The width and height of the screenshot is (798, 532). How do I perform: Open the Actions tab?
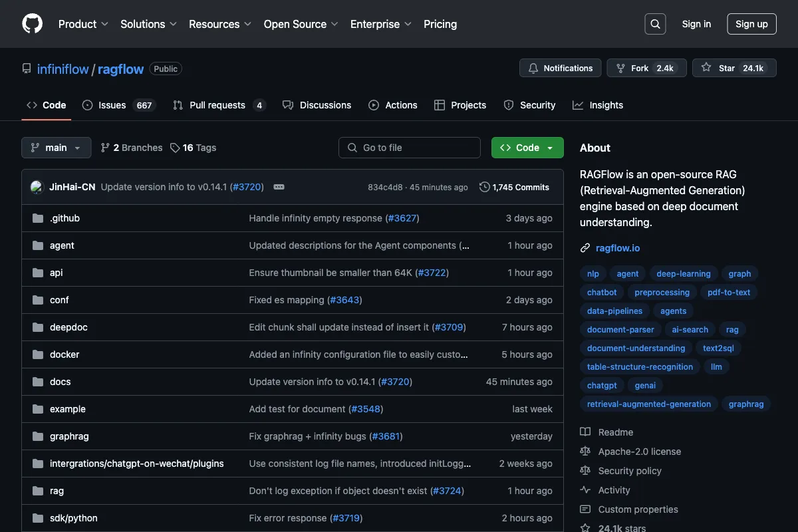tap(393, 105)
